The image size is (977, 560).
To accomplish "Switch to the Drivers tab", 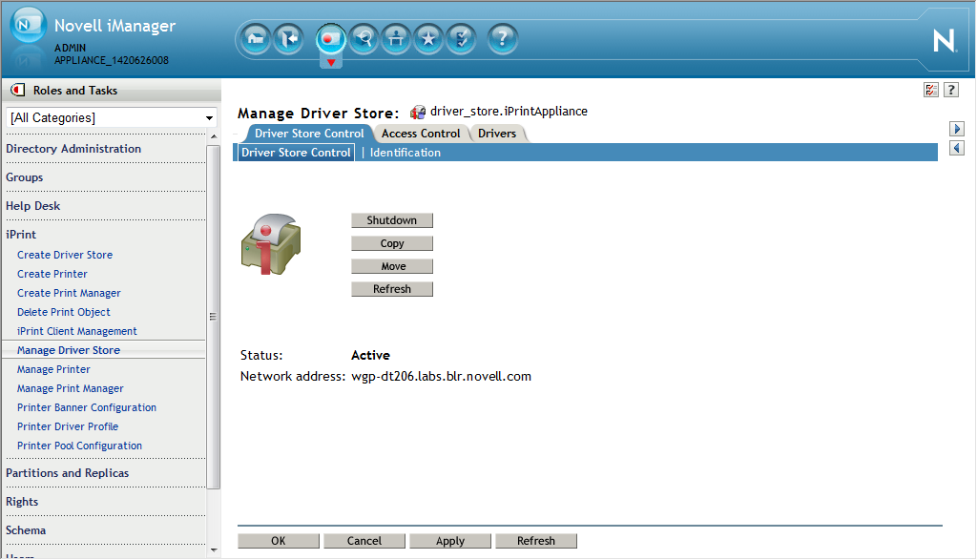I will point(497,134).
